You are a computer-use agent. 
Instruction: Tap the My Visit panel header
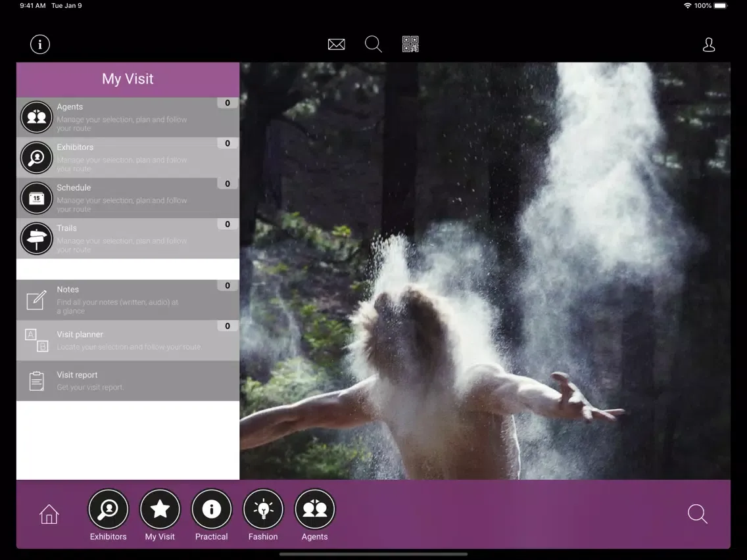128,80
